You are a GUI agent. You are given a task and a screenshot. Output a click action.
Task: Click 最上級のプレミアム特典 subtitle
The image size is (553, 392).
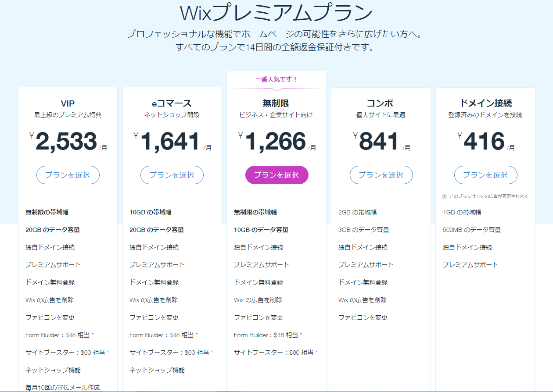[68, 115]
